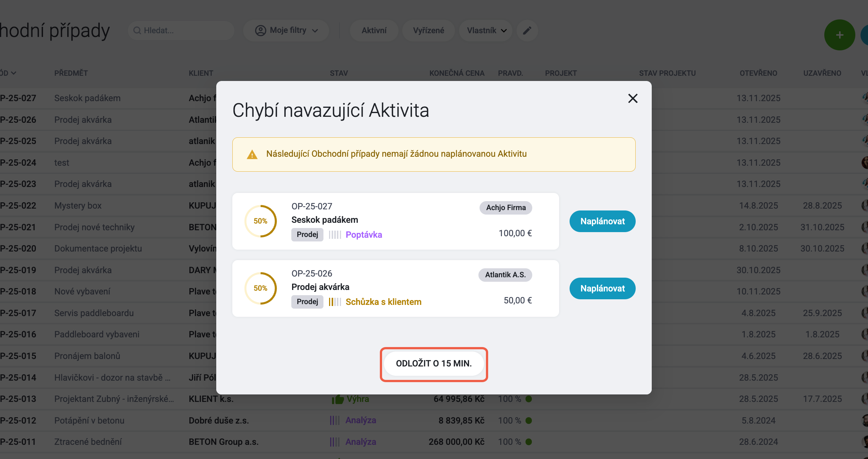The image size is (868, 459).
Task: Click closed date 17.7.2025
Action: [822, 399]
